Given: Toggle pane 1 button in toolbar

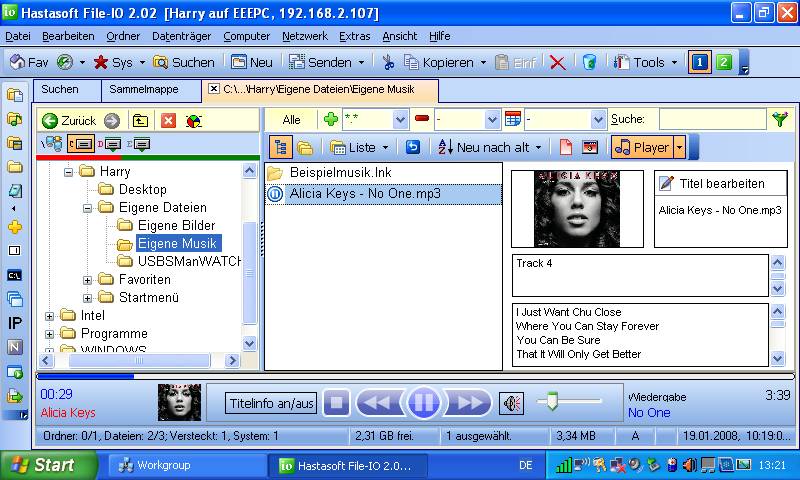Looking at the screenshot, I should click(x=701, y=62).
